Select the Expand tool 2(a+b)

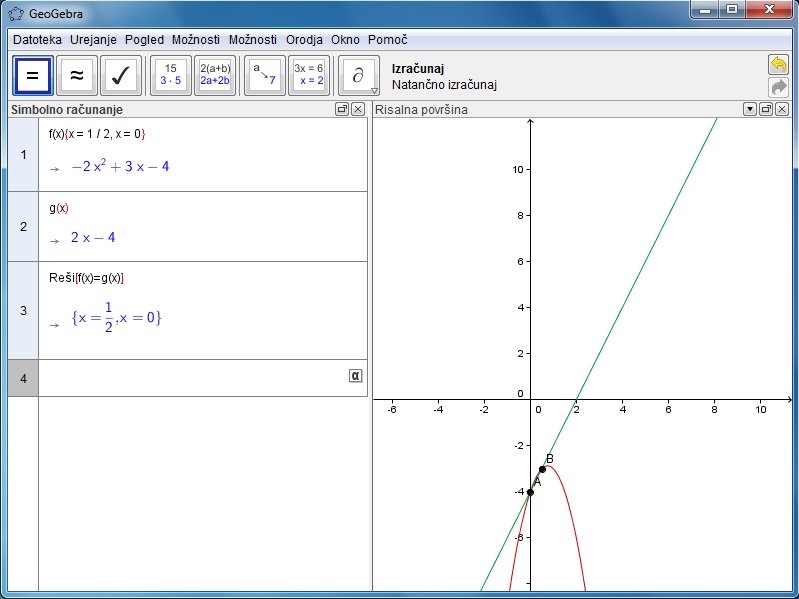[215, 75]
